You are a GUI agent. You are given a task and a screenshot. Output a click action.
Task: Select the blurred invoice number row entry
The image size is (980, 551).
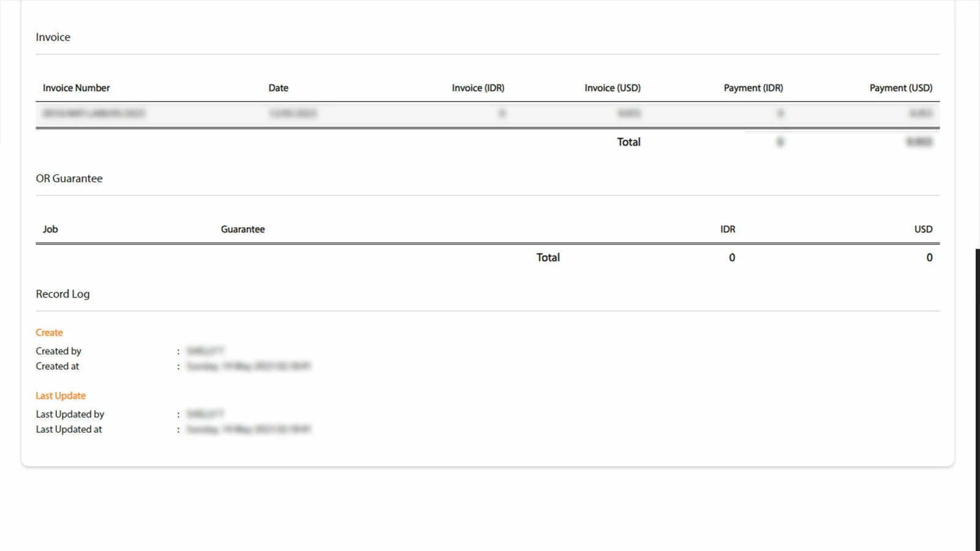(94, 114)
